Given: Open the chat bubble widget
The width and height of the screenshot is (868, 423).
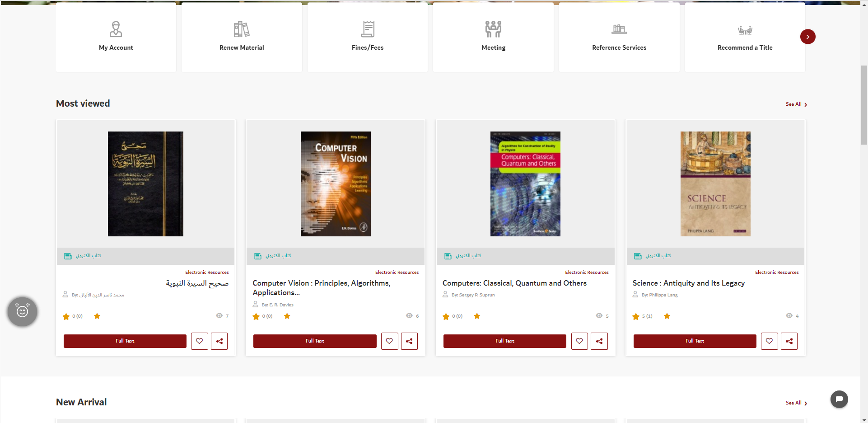Looking at the screenshot, I should 839,399.
